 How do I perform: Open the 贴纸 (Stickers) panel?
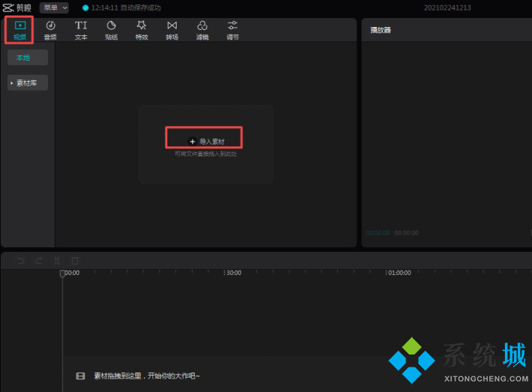click(111, 29)
